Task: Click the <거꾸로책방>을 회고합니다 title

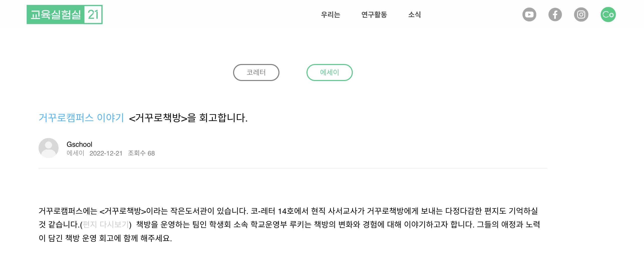Action: [188, 117]
